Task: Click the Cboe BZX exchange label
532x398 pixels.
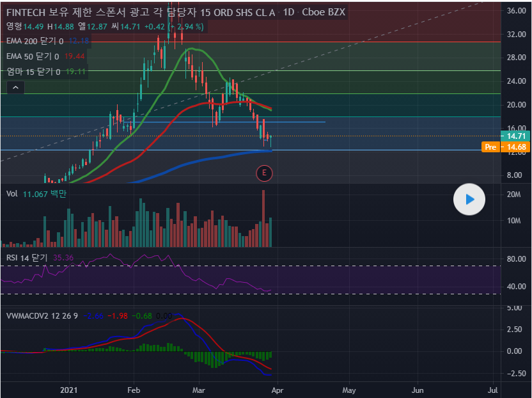Action: [324, 13]
